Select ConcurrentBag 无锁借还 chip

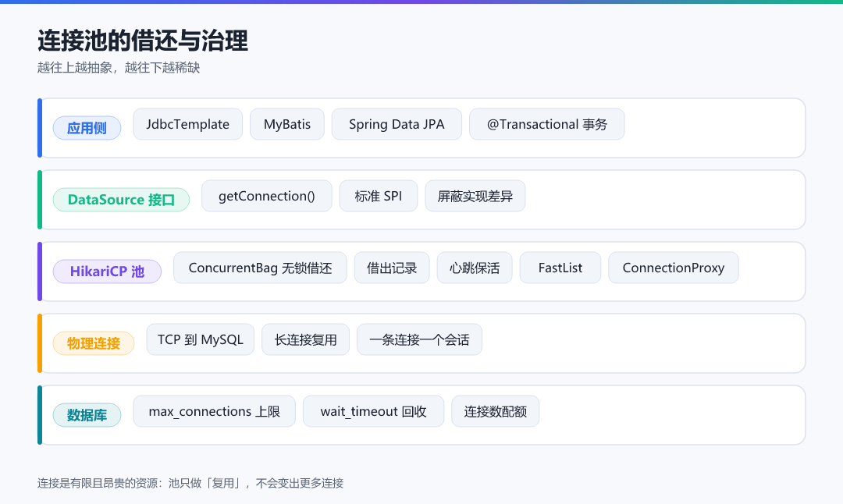pyautogui.click(x=260, y=268)
